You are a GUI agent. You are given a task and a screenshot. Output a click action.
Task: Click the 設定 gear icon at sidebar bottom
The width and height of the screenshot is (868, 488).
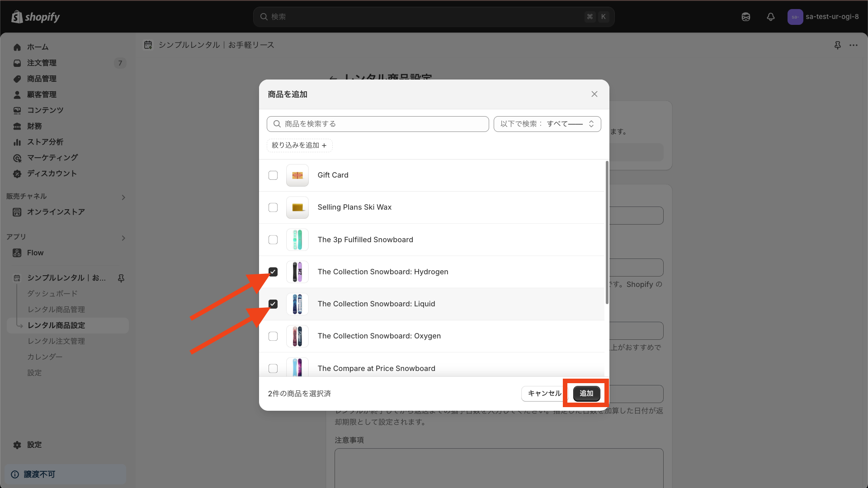pyautogui.click(x=17, y=445)
